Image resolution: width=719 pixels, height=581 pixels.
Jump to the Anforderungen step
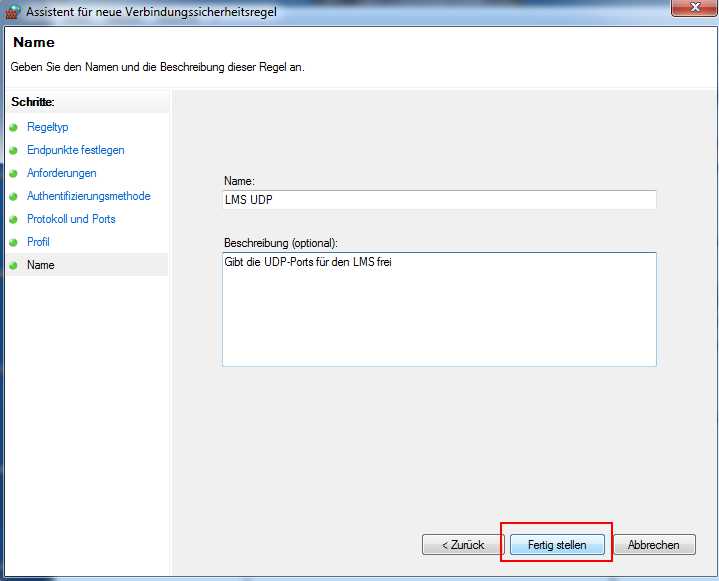(61, 173)
